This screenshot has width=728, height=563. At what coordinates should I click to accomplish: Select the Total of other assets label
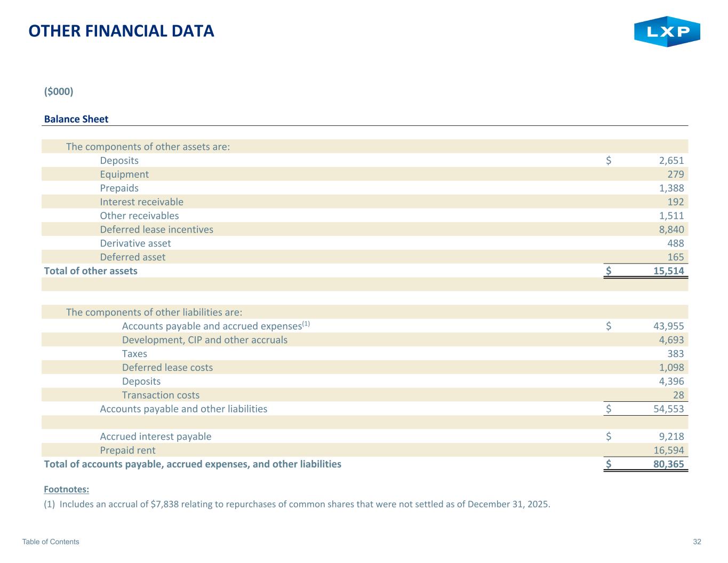(x=91, y=271)
